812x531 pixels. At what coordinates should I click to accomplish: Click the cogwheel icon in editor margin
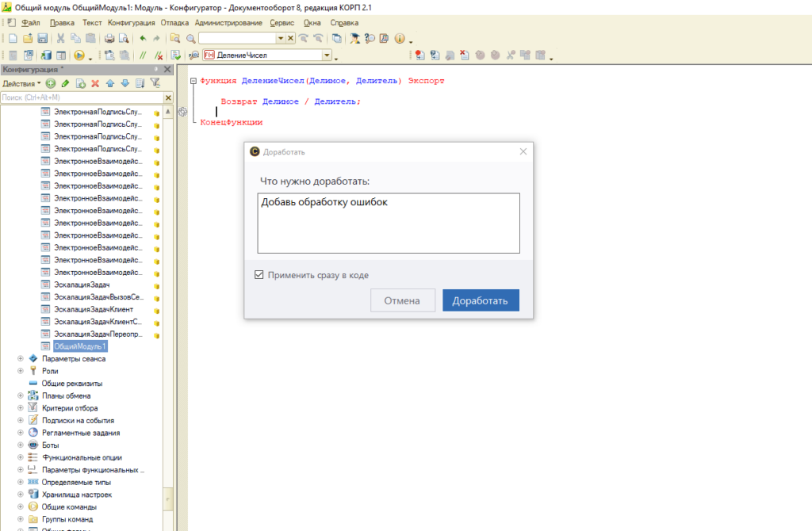pyautogui.click(x=182, y=112)
